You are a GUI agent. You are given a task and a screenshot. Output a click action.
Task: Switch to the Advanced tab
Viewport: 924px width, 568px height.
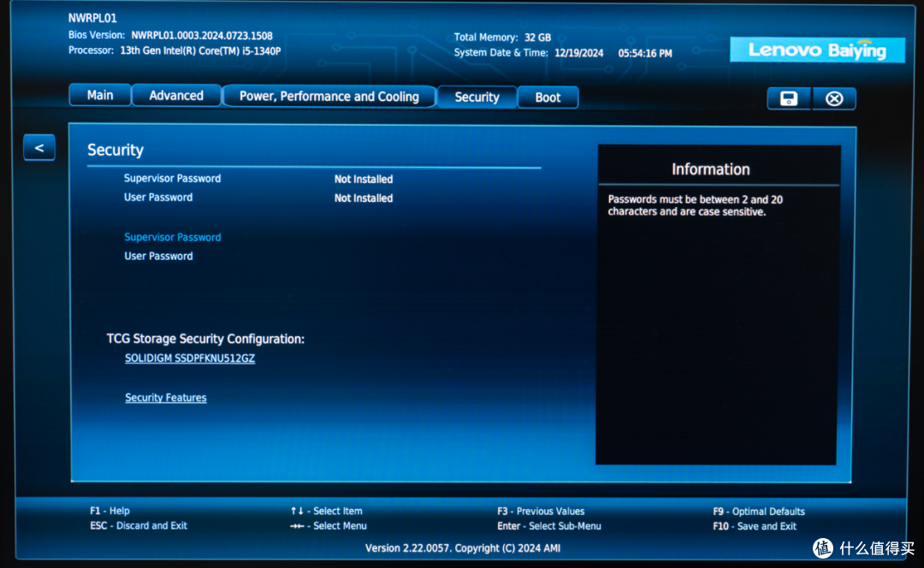(x=176, y=96)
